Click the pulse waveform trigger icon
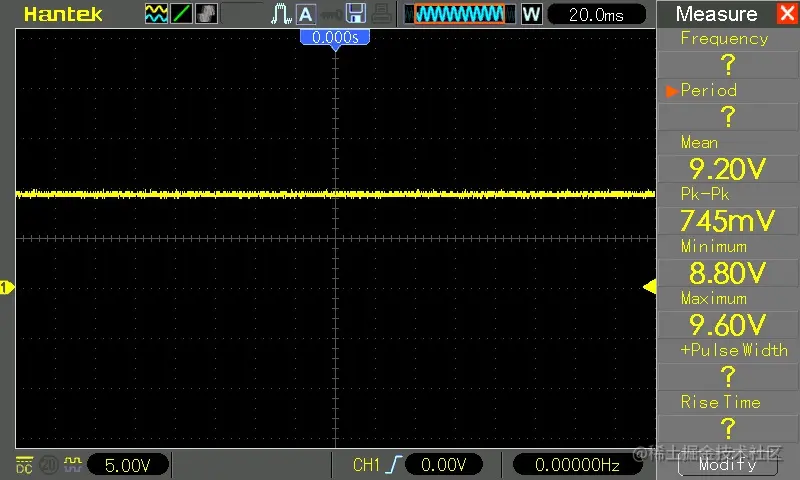 [x=281, y=14]
